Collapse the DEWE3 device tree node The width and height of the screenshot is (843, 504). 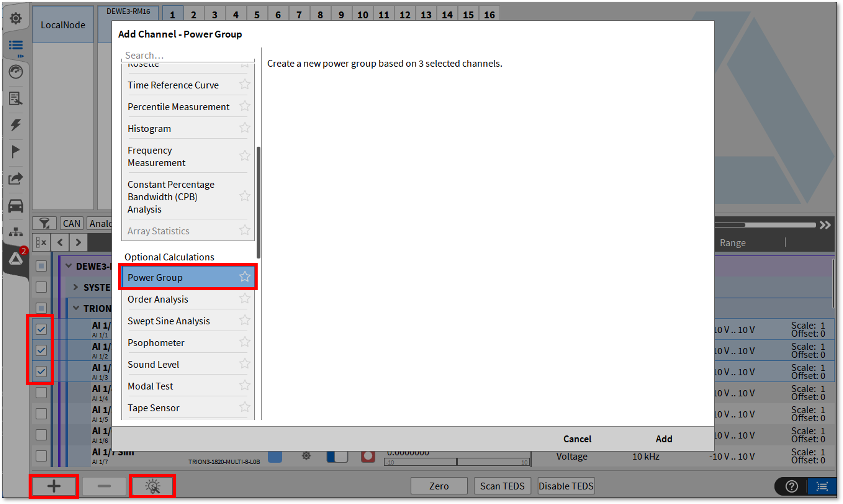69,266
